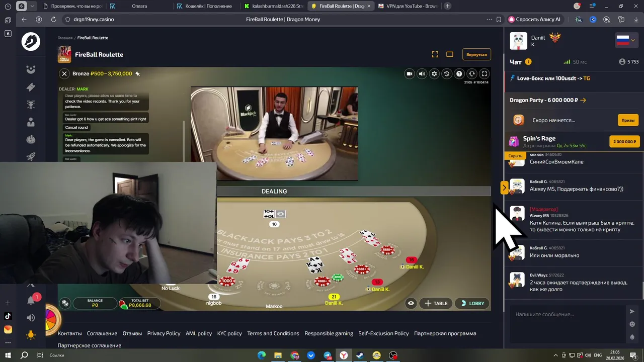Open Love-бокс или 100usdt TG link
Image resolution: width=644 pixels, height=362 pixels.
pos(550,78)
